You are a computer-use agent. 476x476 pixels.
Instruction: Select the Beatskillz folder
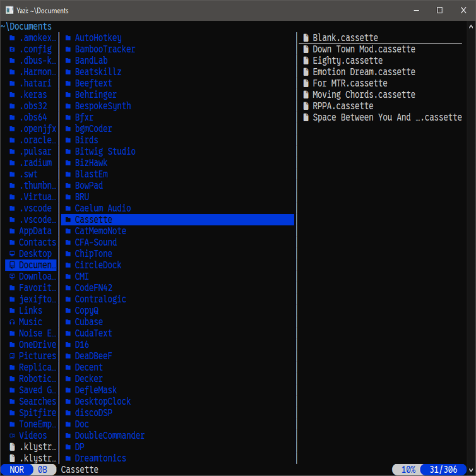[177, 72]
